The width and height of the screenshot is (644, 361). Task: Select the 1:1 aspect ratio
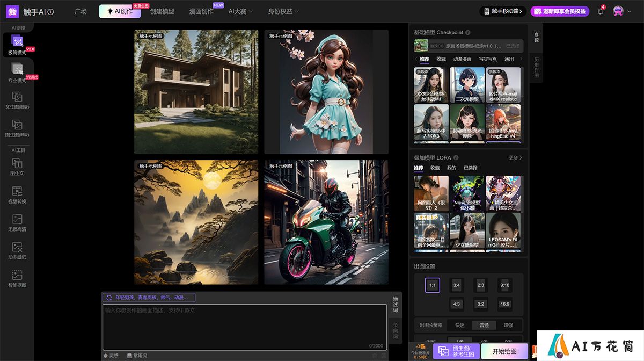coord(433,285)
